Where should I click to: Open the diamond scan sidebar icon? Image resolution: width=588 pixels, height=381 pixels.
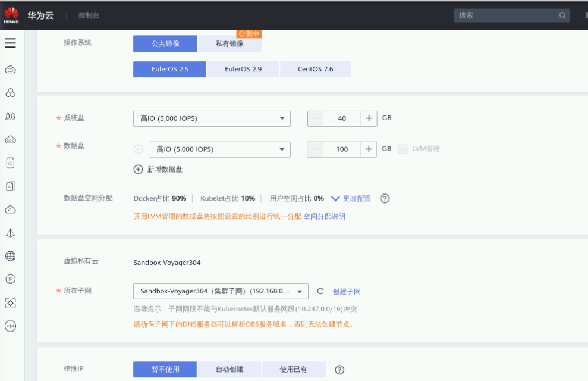11,303
